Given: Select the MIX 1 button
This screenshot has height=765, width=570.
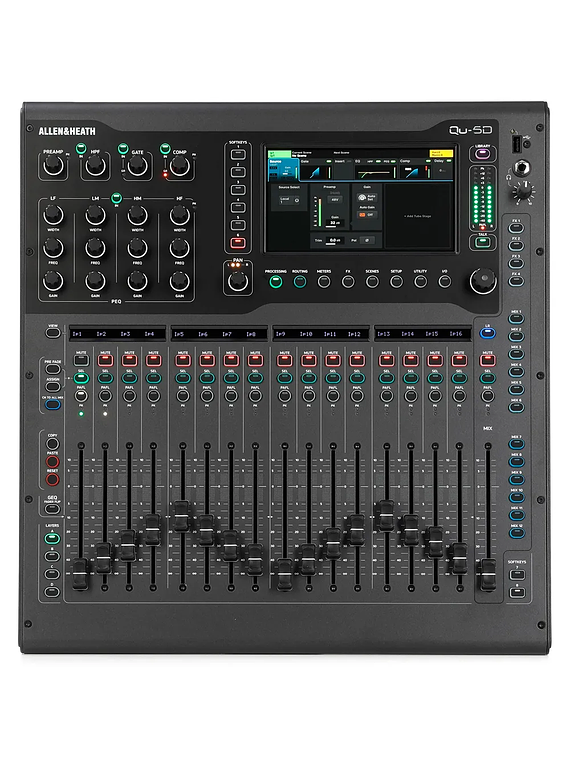Looking at the screenshot, I should tap(516, 319).
